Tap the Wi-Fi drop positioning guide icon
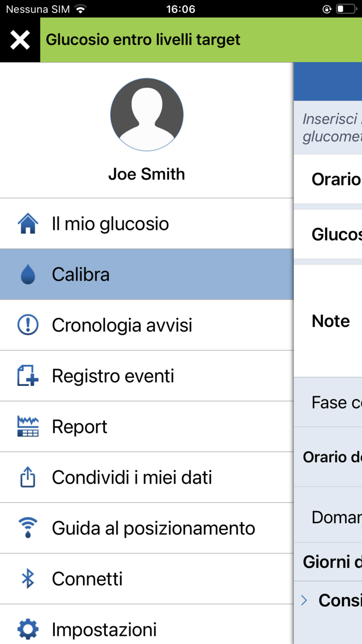Viewport: 362px width, 644px height. 28,528
